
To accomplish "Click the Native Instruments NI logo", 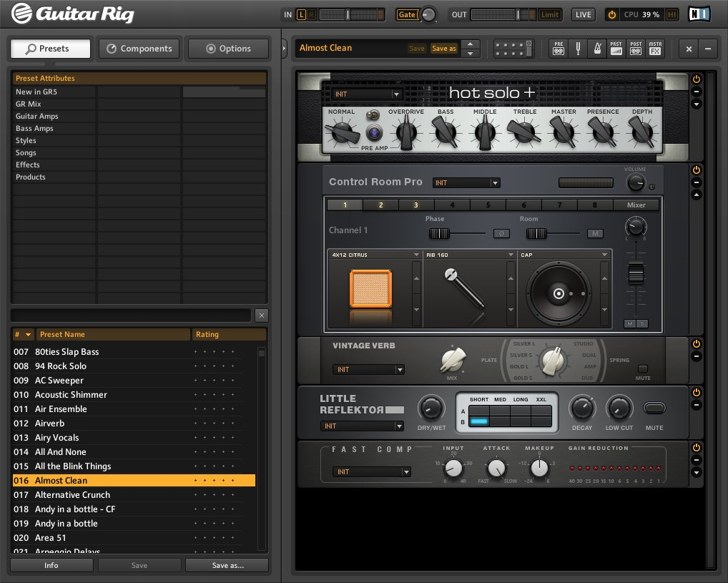I will pos(699,14).
